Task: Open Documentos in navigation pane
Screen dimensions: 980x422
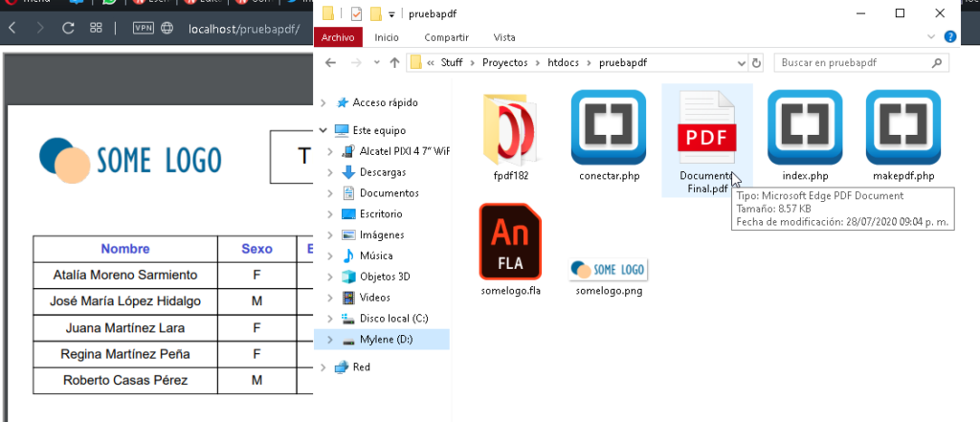Action: [x=389, y=193]
